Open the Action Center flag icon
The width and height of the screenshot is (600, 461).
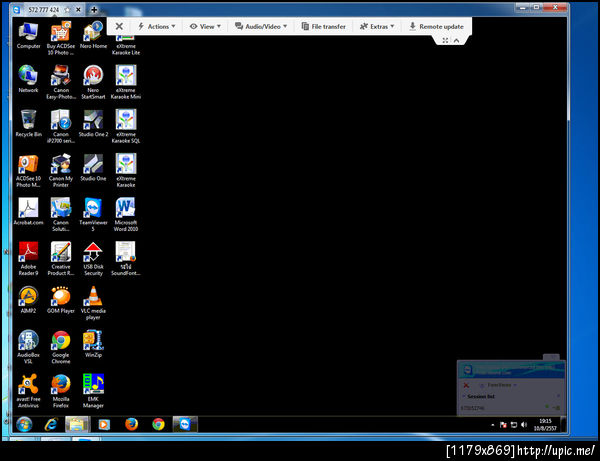pos(504,425)
